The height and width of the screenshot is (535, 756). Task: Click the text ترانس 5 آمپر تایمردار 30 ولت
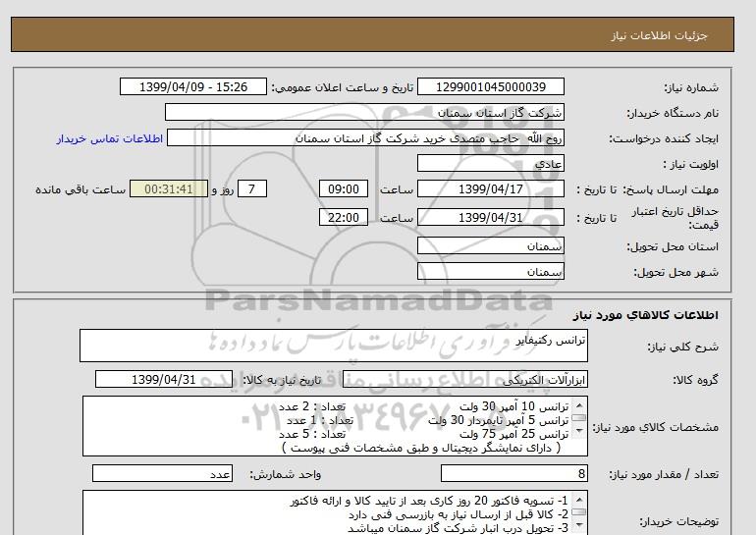499,420
